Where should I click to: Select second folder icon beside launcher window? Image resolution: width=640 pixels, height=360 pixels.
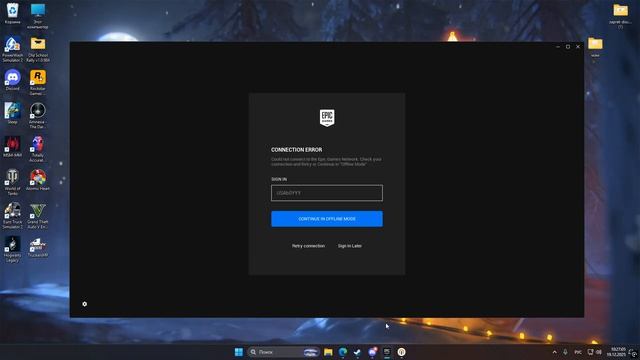coord(596,47)
